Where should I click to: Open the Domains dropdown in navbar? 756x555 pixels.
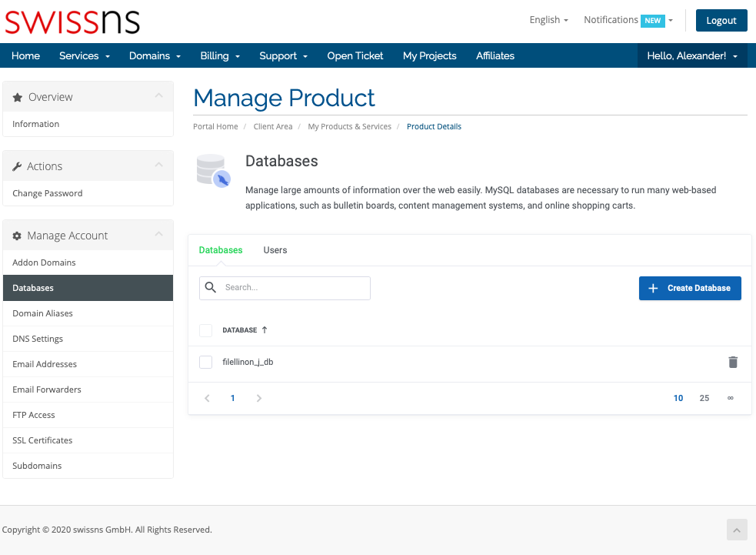point(155,55)
